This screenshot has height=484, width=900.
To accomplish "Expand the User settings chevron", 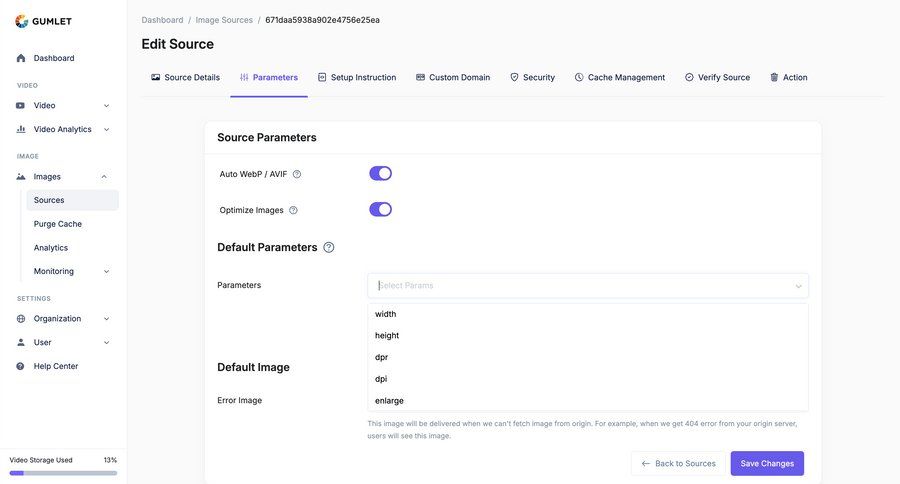I will pyautogui.click(x=106, y=342).
